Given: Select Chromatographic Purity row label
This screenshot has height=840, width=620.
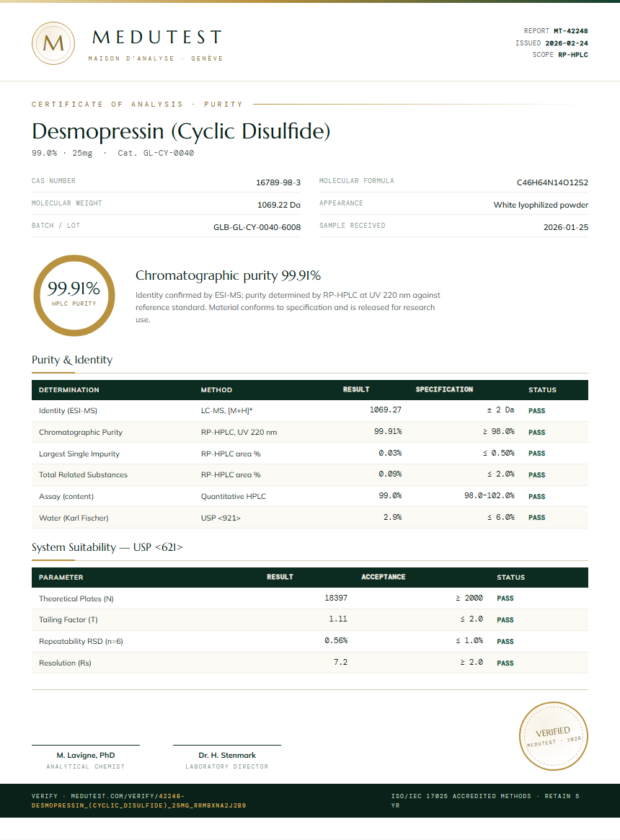Looking at the screenshot, I should [80, 433].
